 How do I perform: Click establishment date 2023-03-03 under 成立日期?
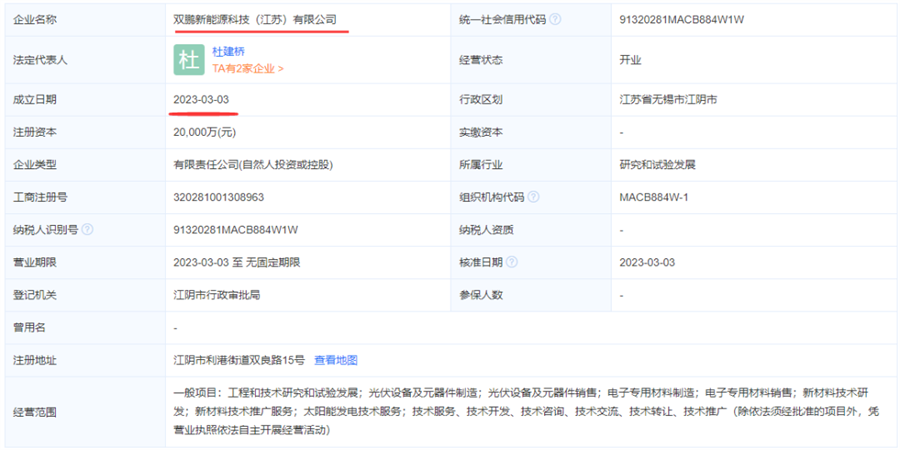coord(201,100)
